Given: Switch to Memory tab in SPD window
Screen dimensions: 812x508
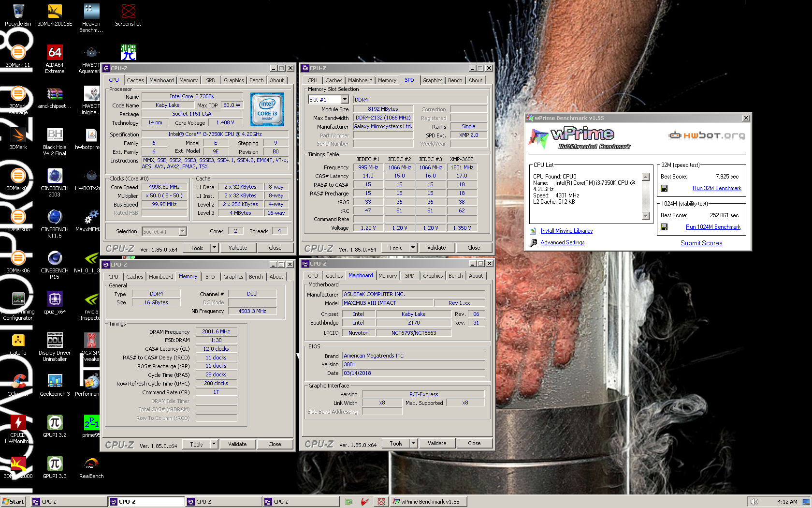Looking at the screenshot, I should point(387,80).
